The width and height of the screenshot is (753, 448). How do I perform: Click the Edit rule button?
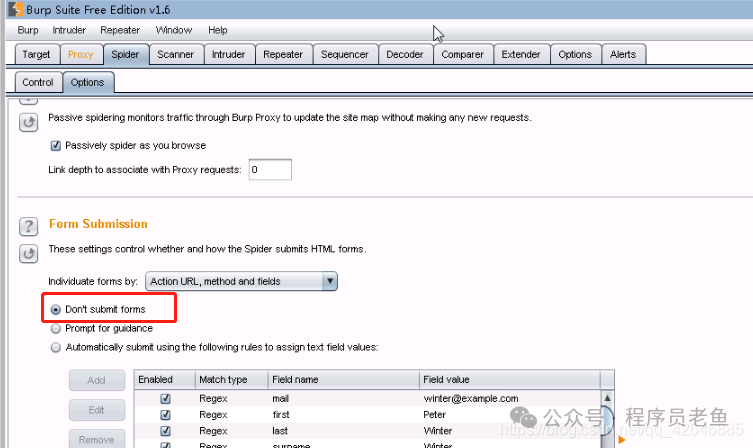[97, 410]
